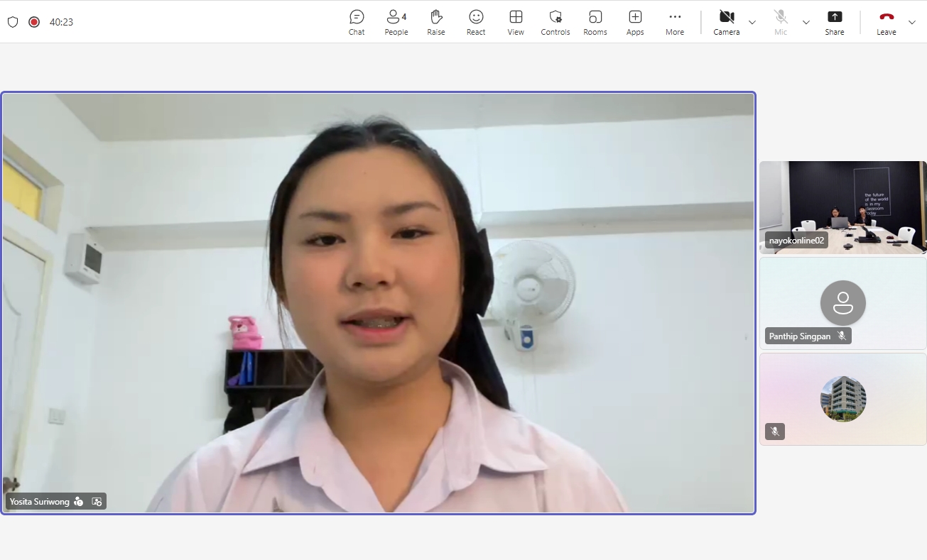
Task: Turn on the Camera
Action: [726, 22]
